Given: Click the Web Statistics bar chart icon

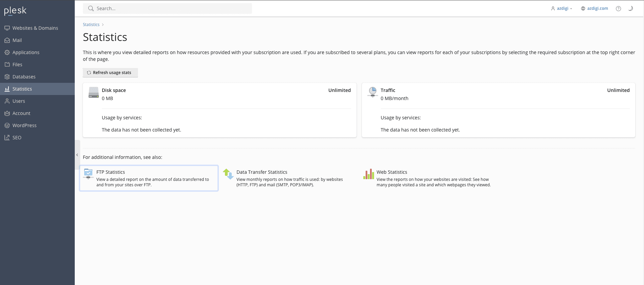Looking at the screenshot, I should (x=368, y=174).
